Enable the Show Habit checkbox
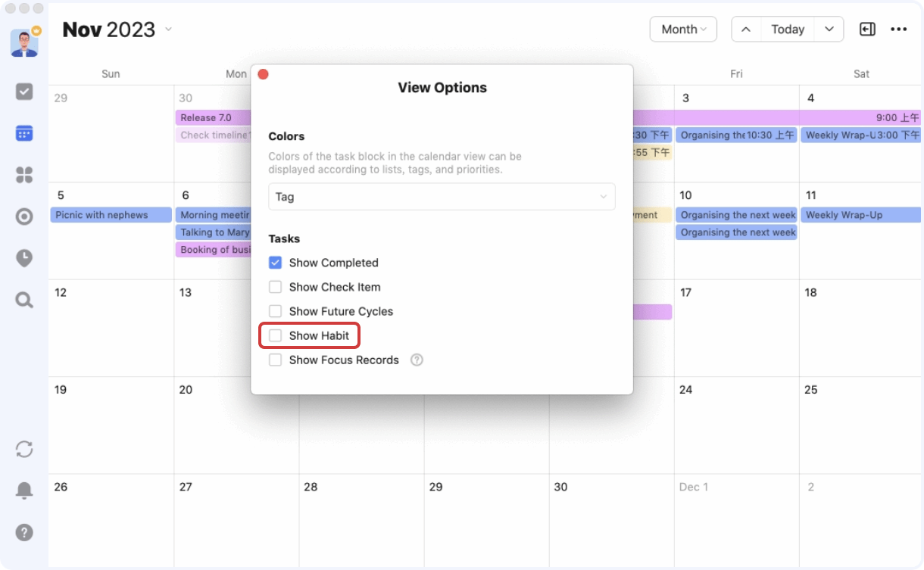 (275, 335)
